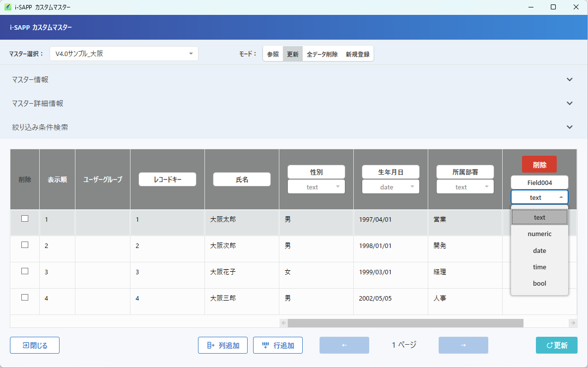Choose text from the type list
This screenshot has width=588, height=368.
tap(540, 217)
